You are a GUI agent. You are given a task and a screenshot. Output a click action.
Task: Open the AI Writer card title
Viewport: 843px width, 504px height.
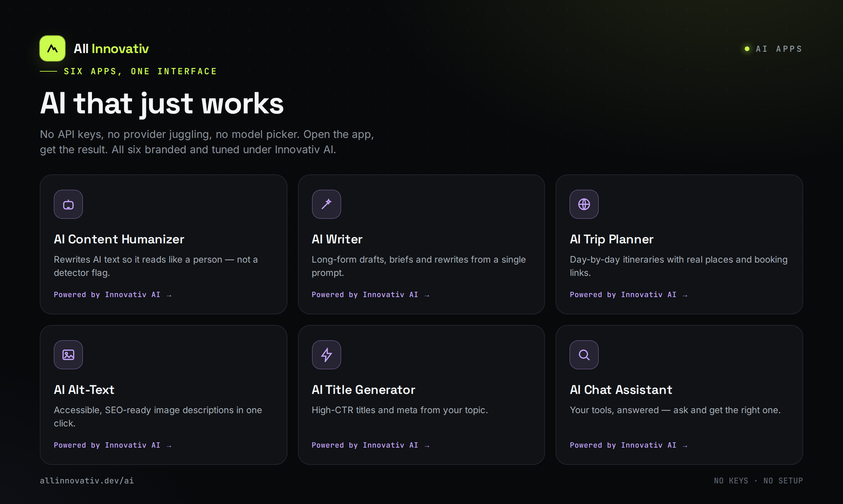coord(337,239)
